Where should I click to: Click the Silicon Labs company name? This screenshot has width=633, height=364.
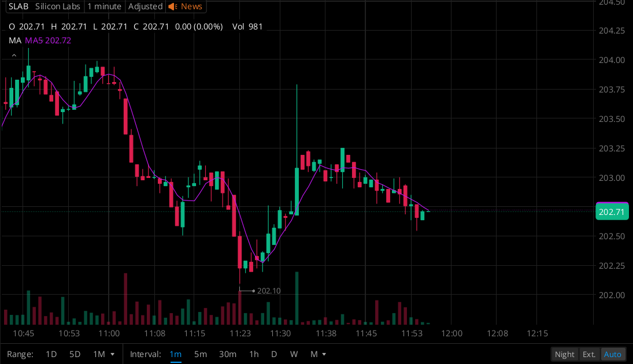[x=58, y=6]
